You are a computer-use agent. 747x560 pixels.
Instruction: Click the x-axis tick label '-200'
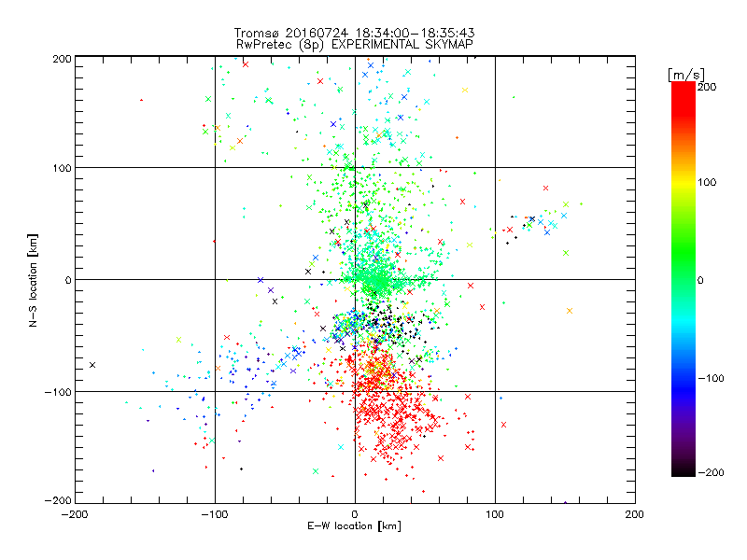75,514
